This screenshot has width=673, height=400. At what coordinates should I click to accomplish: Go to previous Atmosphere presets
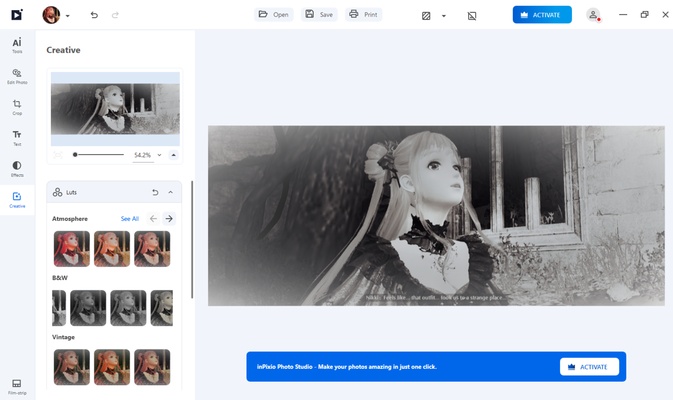click(153, 218)
